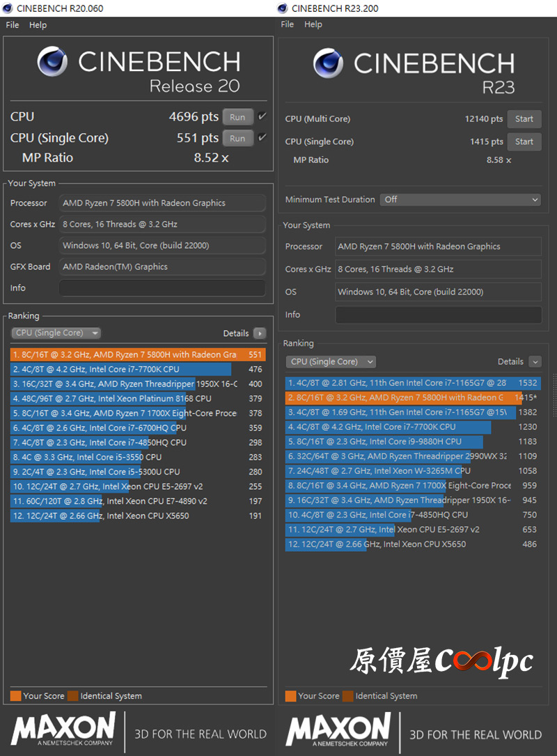Select R23 ranking row Threadripper 2990WX
The height and width of the screenshot is (756, 557).
[x=413, y=456]
